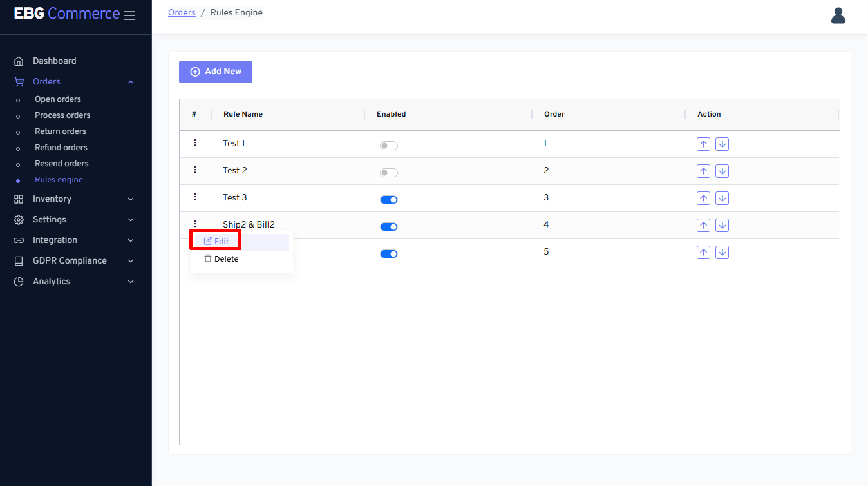Image resolution: width=868 pixels, height=486 pixels.
Task: Expand the Settings sidebar menu
Action: [75, 220]
